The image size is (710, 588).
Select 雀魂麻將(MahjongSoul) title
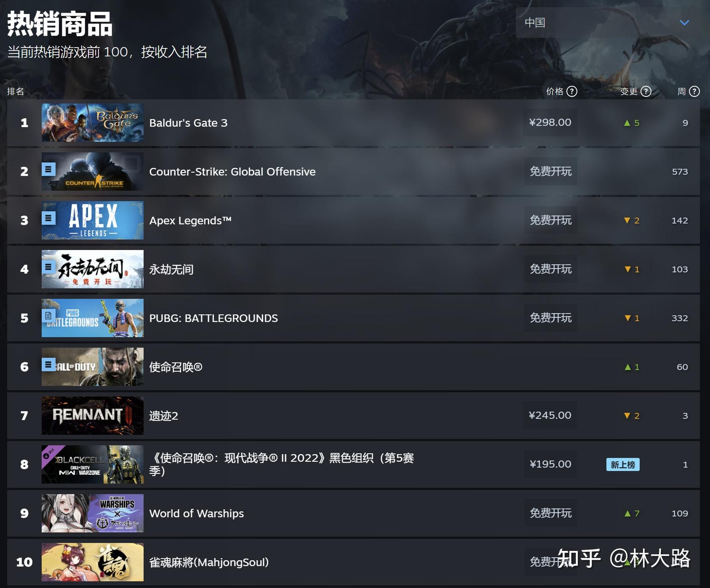click(x=209, y=562)
